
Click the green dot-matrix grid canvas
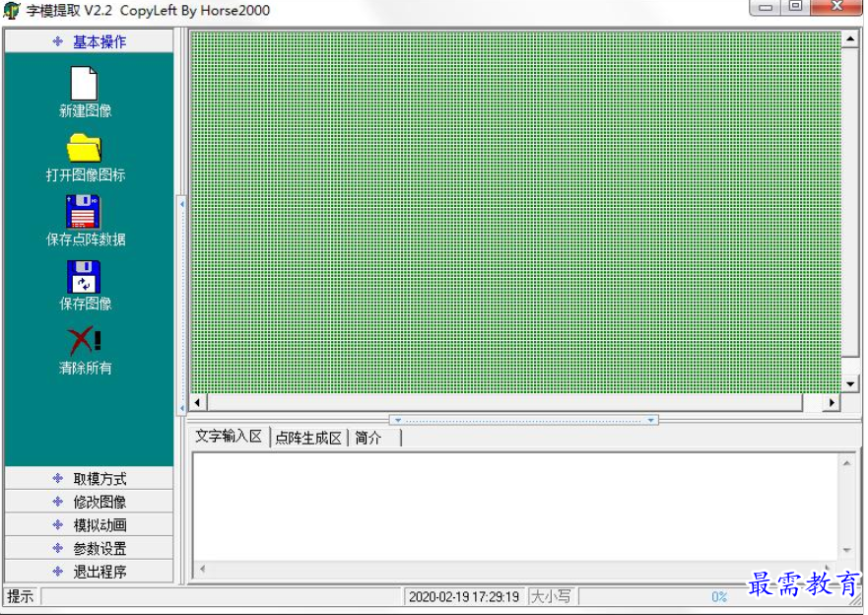tap(516, 212)
